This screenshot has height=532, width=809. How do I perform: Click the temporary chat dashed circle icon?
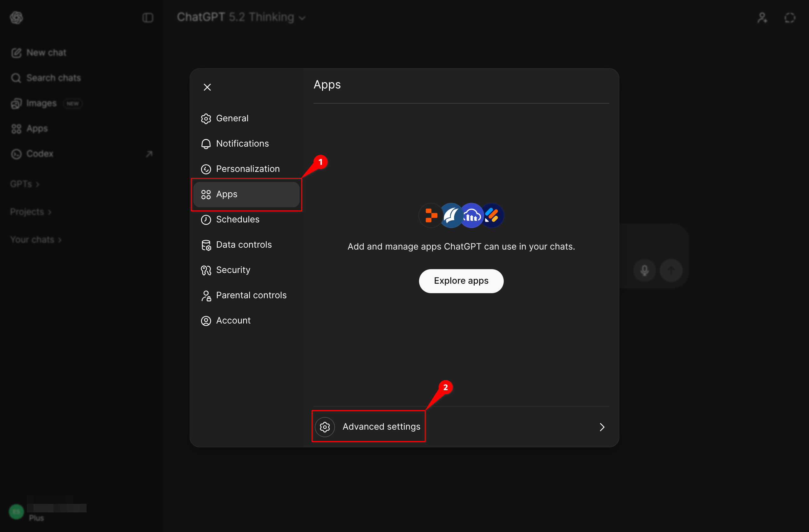click(790, 18)
